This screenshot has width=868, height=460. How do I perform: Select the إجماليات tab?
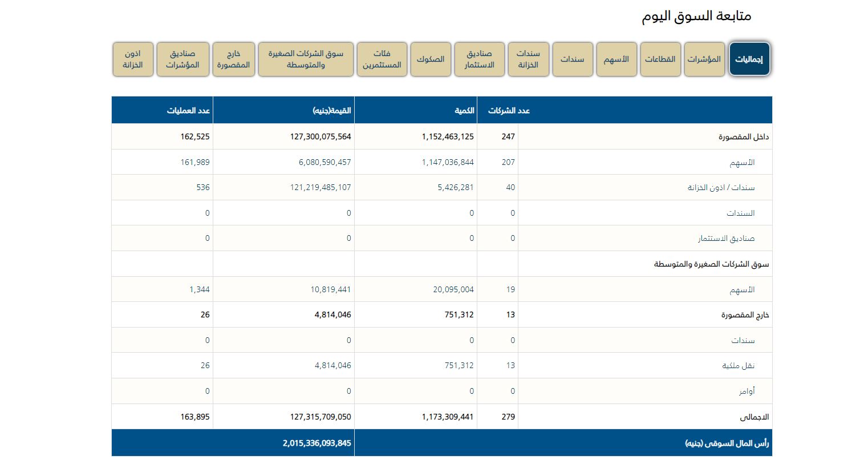[x=749, y=59]
